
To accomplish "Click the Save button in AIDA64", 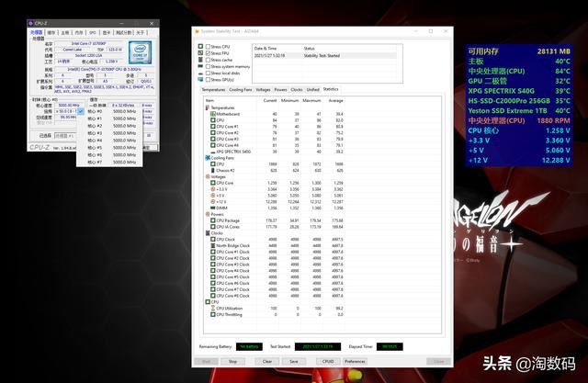I will point(294,361).
